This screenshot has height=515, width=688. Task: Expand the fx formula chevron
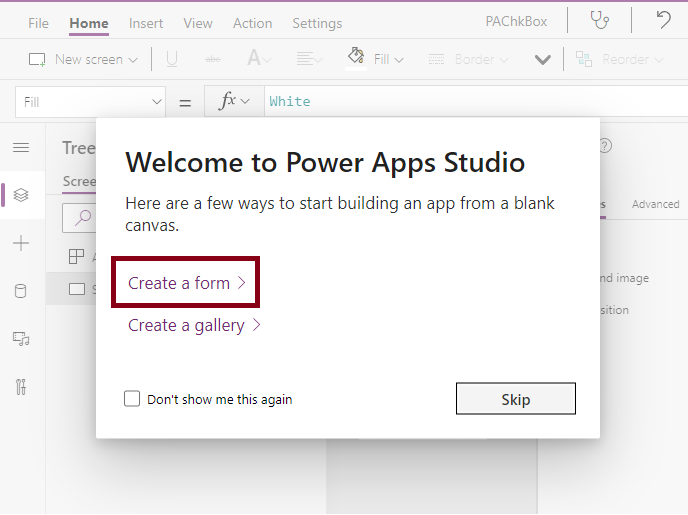pyautogui.click(x=245, y=102)
